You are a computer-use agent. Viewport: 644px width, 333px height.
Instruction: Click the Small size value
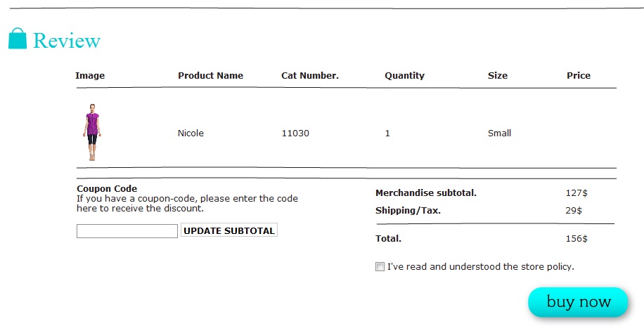pyautogui.click(x=499, y=133)
